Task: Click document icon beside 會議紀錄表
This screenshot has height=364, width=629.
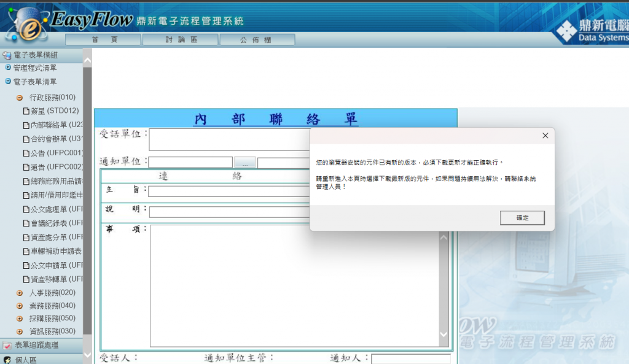Action: pos(26,223)
